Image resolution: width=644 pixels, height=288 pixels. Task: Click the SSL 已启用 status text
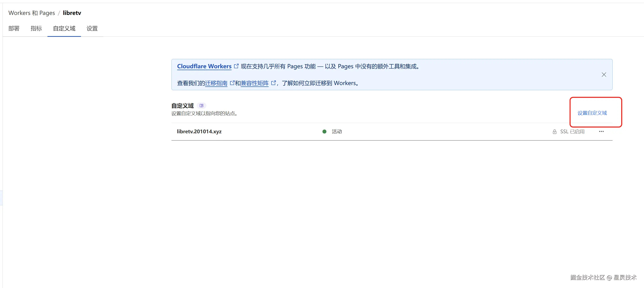coord(572,132)
